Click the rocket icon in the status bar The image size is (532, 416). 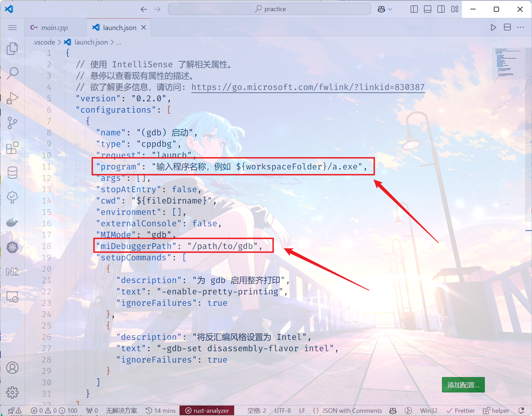click(11, 411)
